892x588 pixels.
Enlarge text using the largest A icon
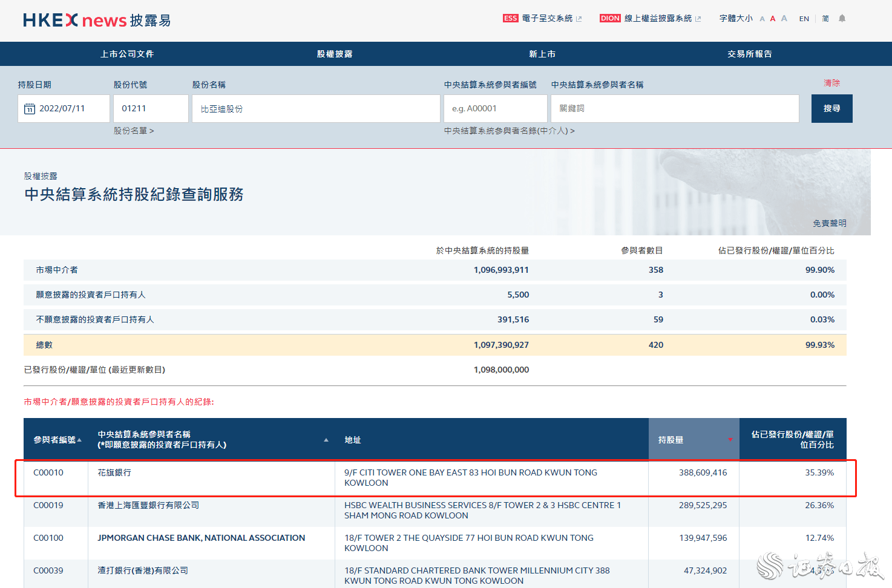coord(784,18)
